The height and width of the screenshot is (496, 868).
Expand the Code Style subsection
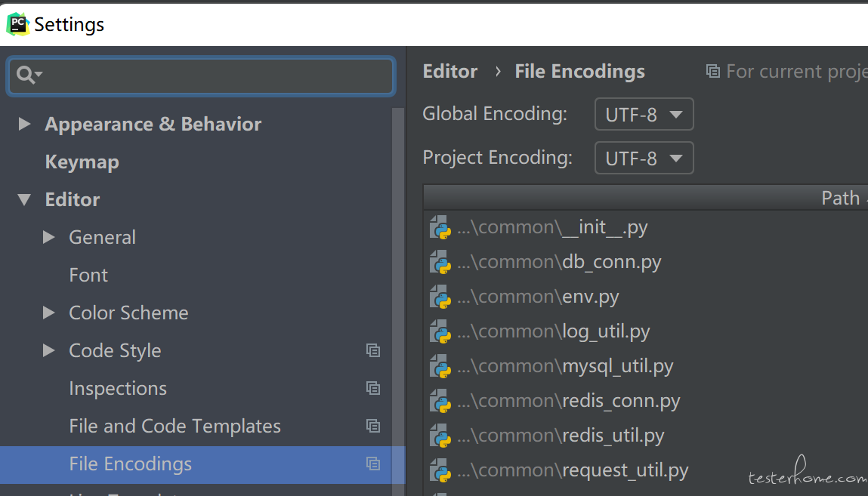48,350
